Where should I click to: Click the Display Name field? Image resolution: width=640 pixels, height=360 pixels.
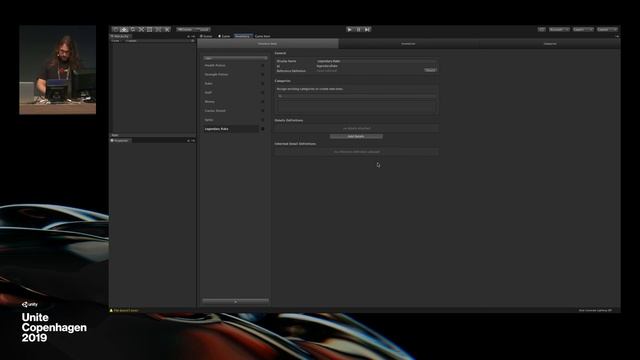click(376, 61)
